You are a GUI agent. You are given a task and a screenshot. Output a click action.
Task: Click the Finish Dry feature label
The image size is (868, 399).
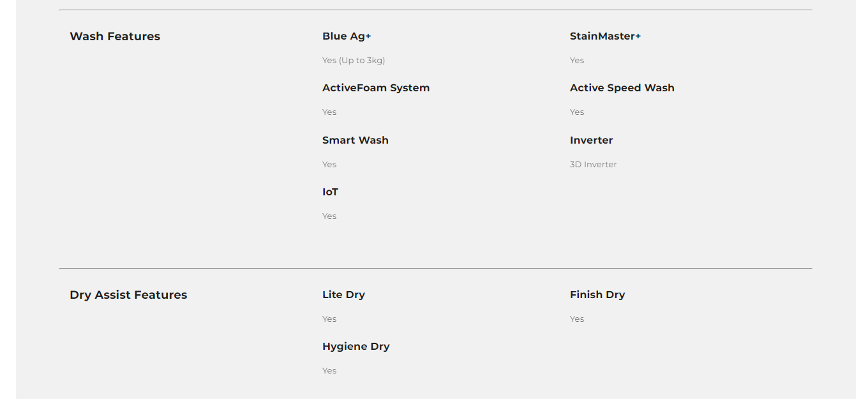(x=597, y=295)
